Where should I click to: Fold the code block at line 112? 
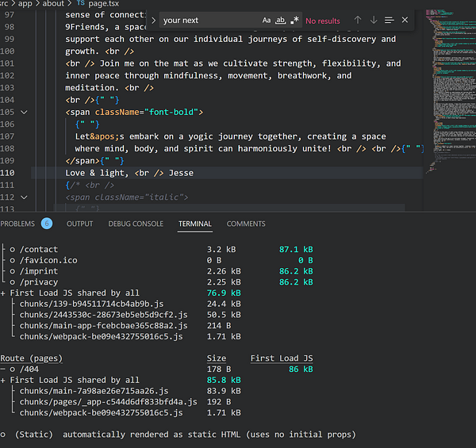24,197
